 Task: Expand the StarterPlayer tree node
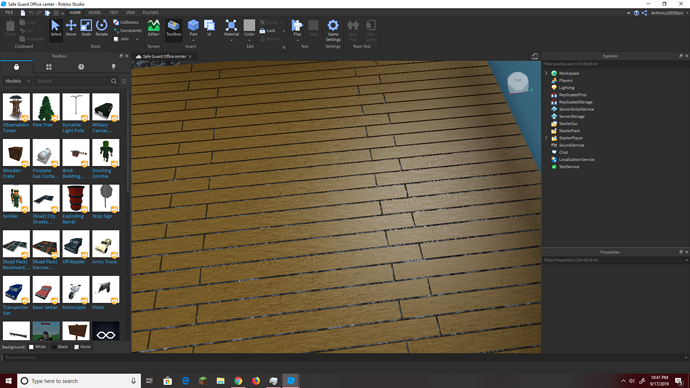pyautogui.click(x=547, y=138)
